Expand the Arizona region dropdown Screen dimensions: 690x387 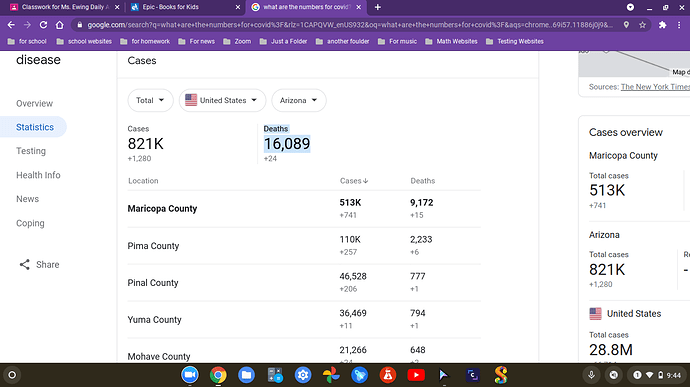tap(299, 100)
